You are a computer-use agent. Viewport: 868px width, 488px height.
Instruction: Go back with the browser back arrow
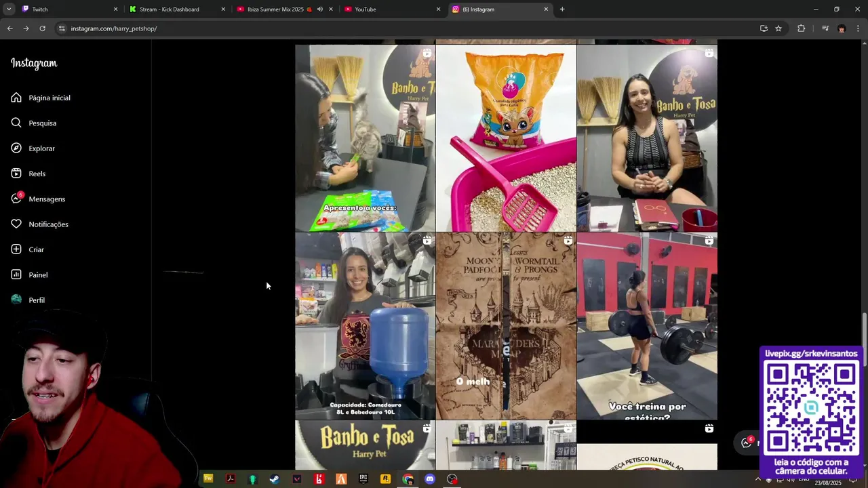point(9,28)
